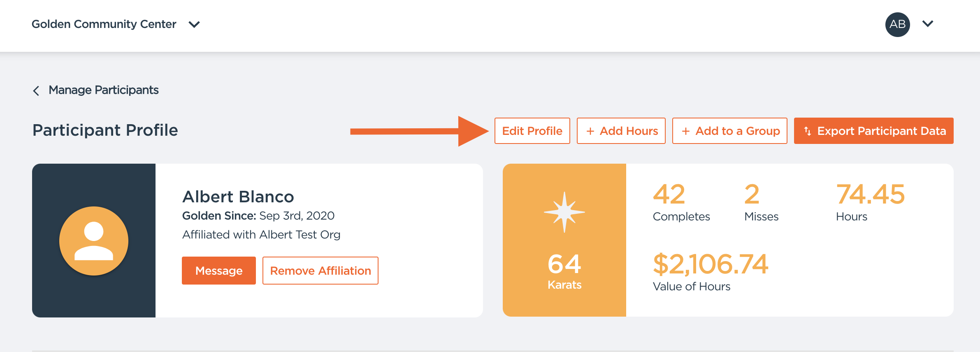Select the Participant Profile heading area
Image resolution: width=980 pixels, height=352 pixels.
pos(105,130)
